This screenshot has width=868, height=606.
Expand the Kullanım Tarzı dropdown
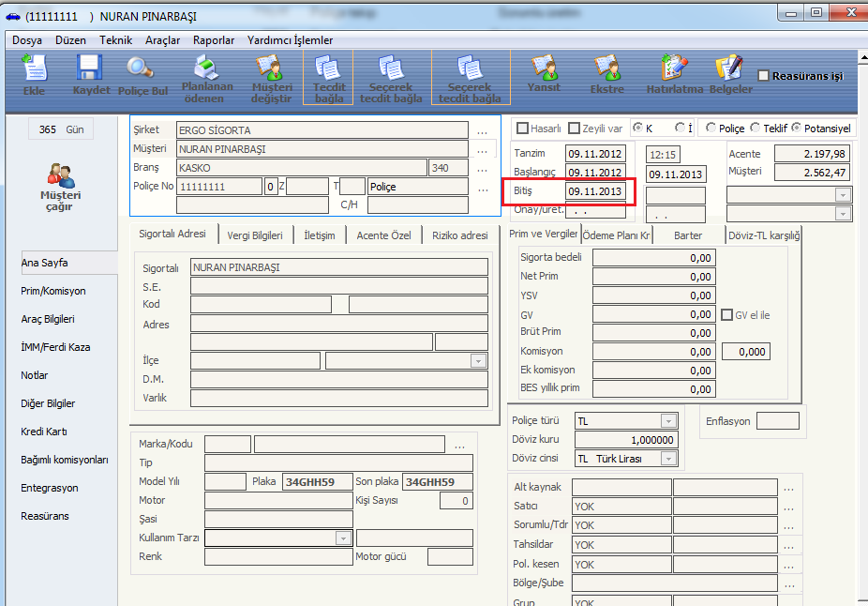(343, 538)
